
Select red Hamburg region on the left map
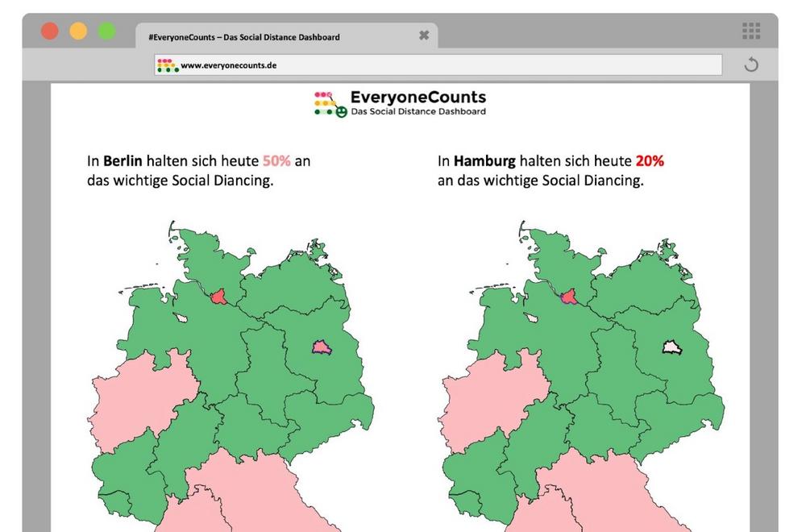(218, 298)
